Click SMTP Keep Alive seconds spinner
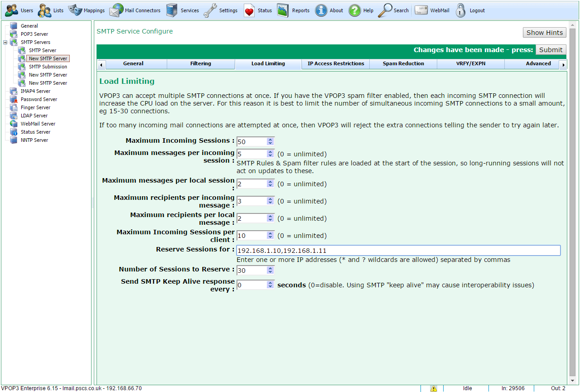The height and width of the screenshot is (392, 580). point(271,285)
